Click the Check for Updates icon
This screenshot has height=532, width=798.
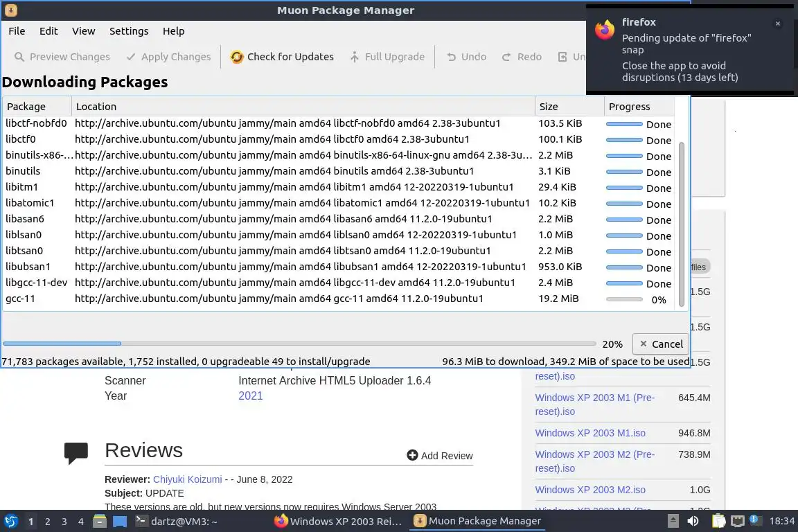pyautogui.click(x=237, y=57)
